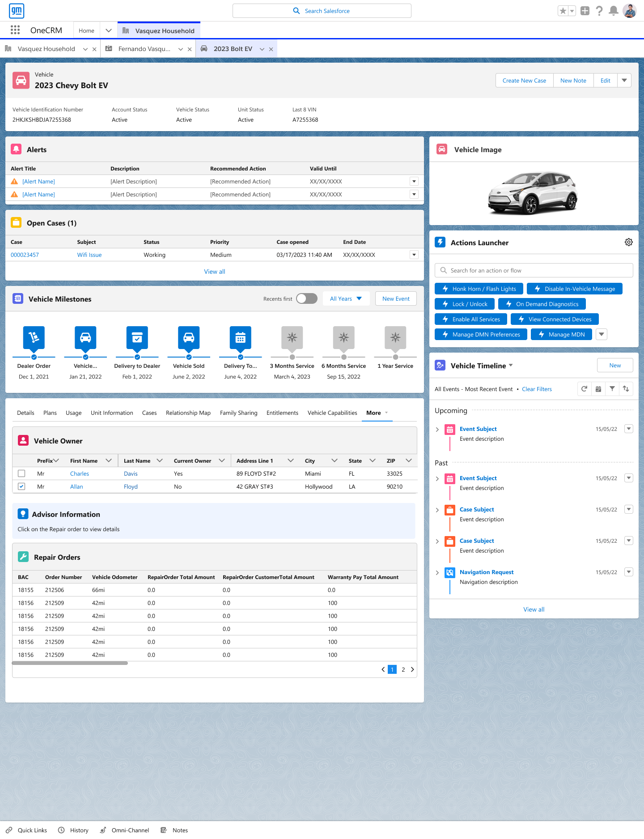Open the More tabs menu

377,413
